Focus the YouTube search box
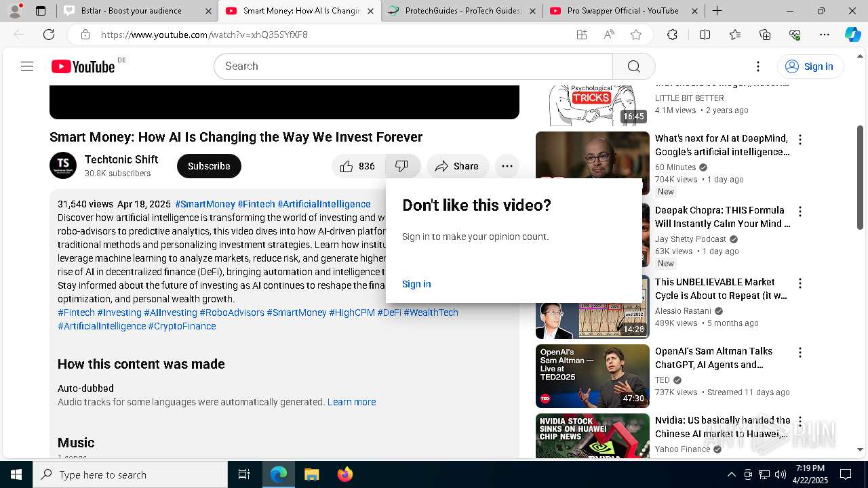The height and width of the screenshot is (488, 868). [x=414, y=66]
